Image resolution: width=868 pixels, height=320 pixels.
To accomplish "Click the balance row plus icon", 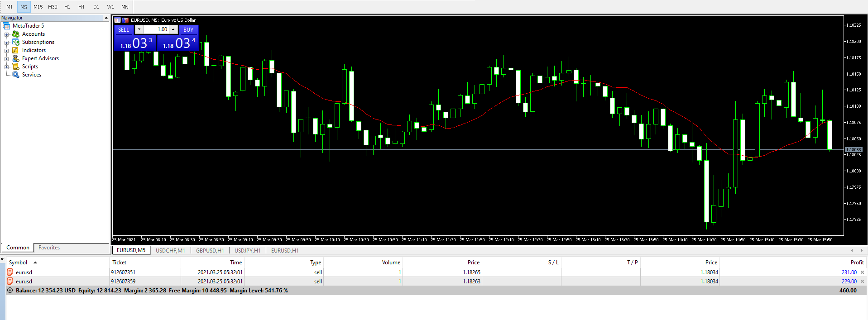I will click(x=10, y=291).
